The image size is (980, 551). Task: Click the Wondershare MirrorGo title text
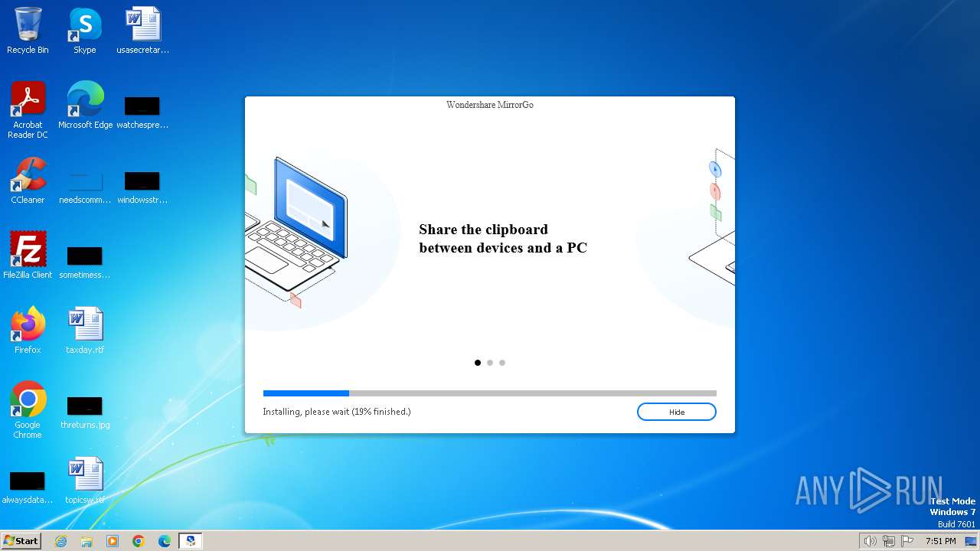pos(490,105)
